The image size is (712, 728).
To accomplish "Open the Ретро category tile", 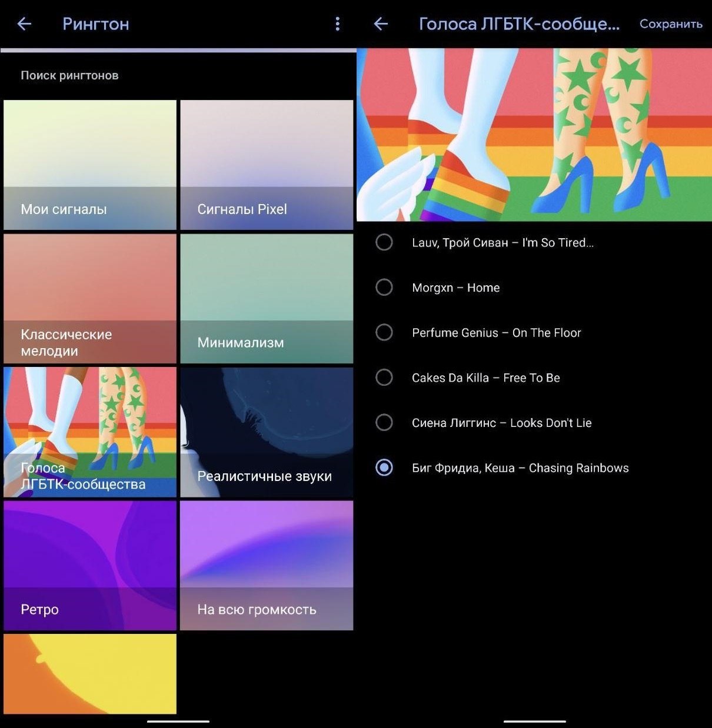I will pyautogui.click(x=90, y=565).
